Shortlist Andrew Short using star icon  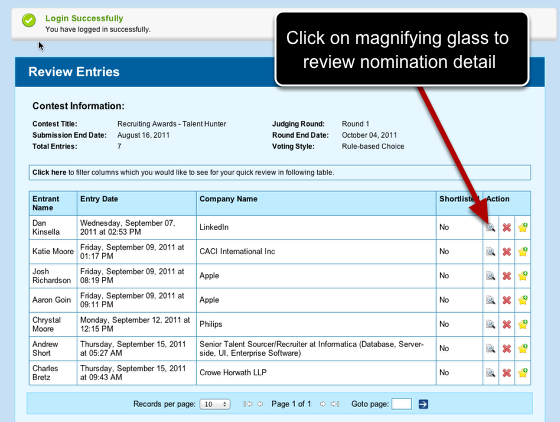tap(523, 348)
